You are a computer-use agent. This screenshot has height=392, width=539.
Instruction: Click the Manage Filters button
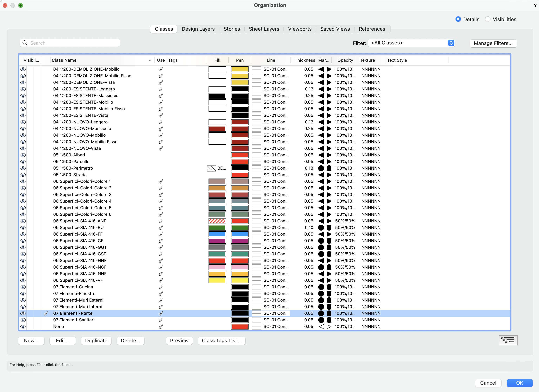pyautogui.click(x=493, y=43)
